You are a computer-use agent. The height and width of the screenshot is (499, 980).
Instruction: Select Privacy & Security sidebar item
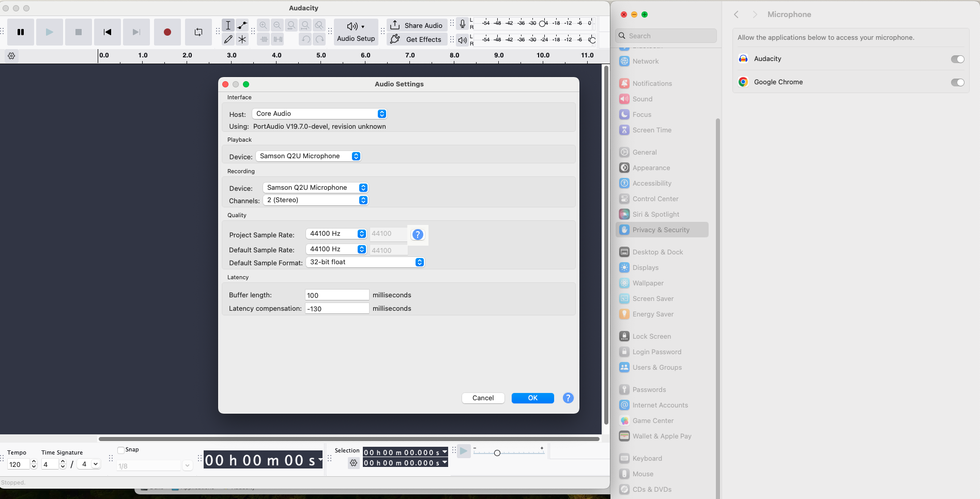coord(662,230)
